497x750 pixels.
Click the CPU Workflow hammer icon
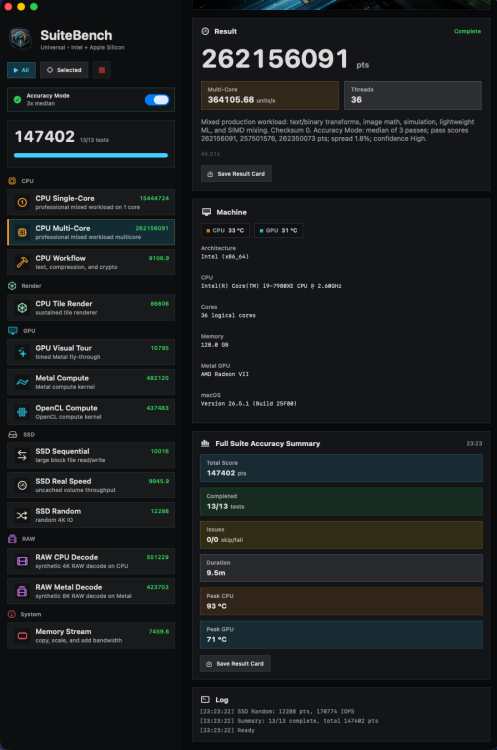pos(22,262)
